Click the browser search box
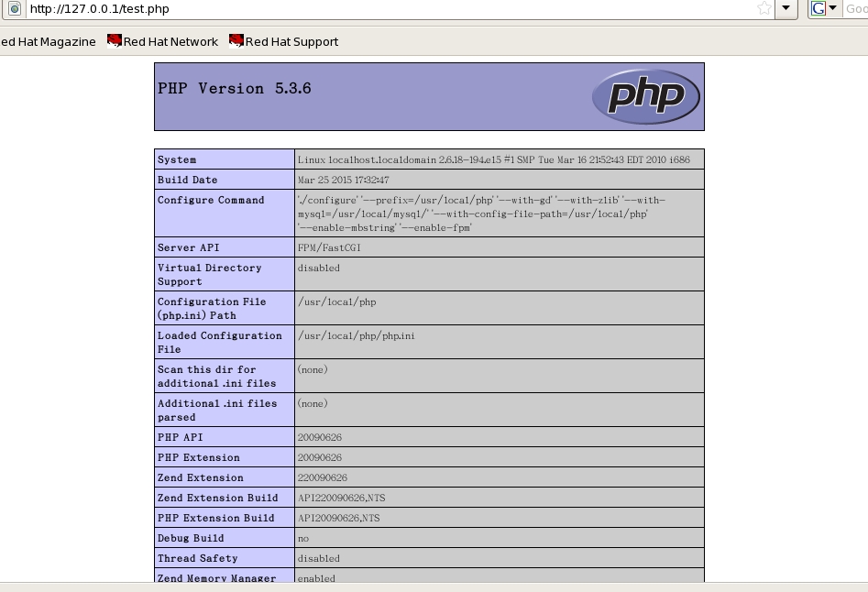The height and width of the screenshot is (592, 868). tap(856, 8)
